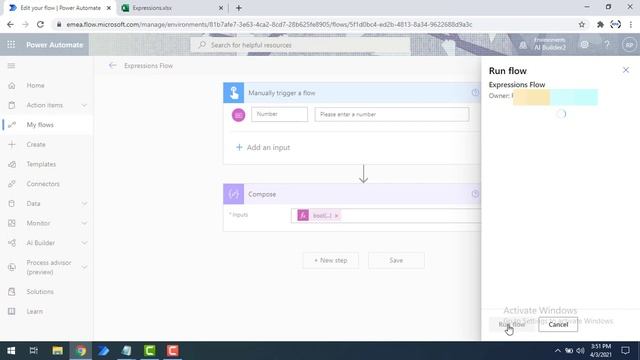This screenshot has width=640, height=360.
Task: Collapse the left navigation hamburger menu
Action: tap(11, 66)
